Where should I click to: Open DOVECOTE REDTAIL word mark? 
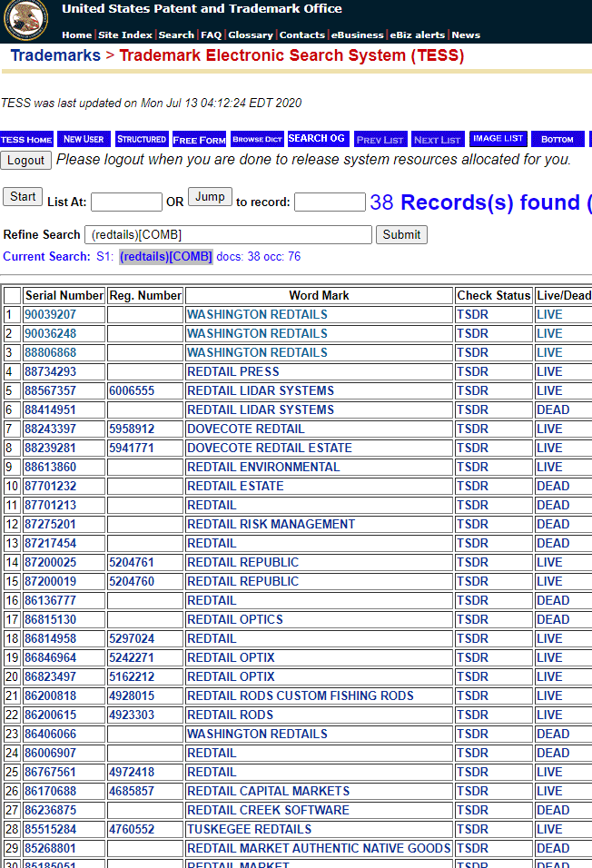pos(246,429)
